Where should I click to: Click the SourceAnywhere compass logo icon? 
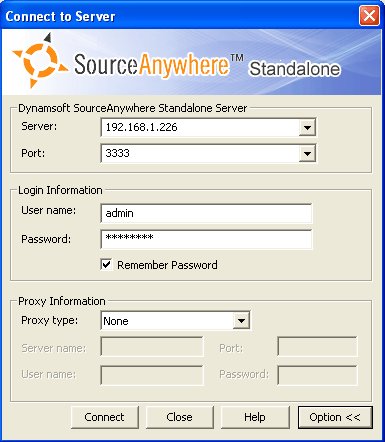(40, 60)
